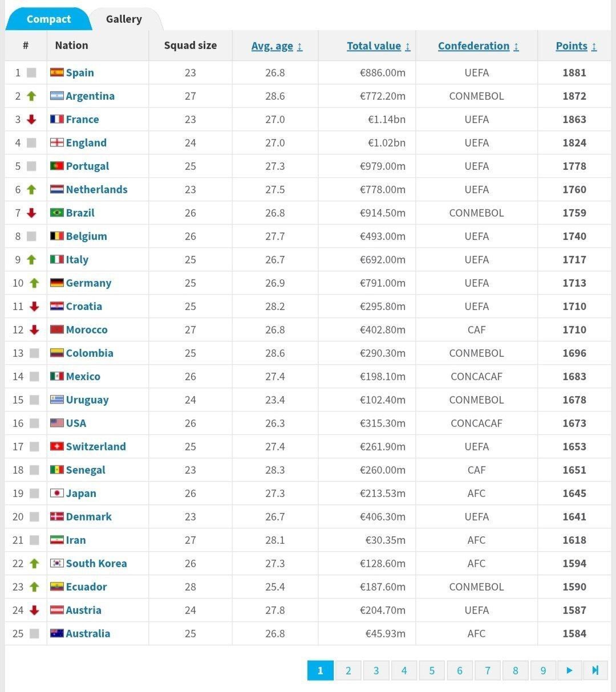Open page 5 of the rankings
Screen dimensions: 616x692
pyautogui.click(x=432, y=670)
